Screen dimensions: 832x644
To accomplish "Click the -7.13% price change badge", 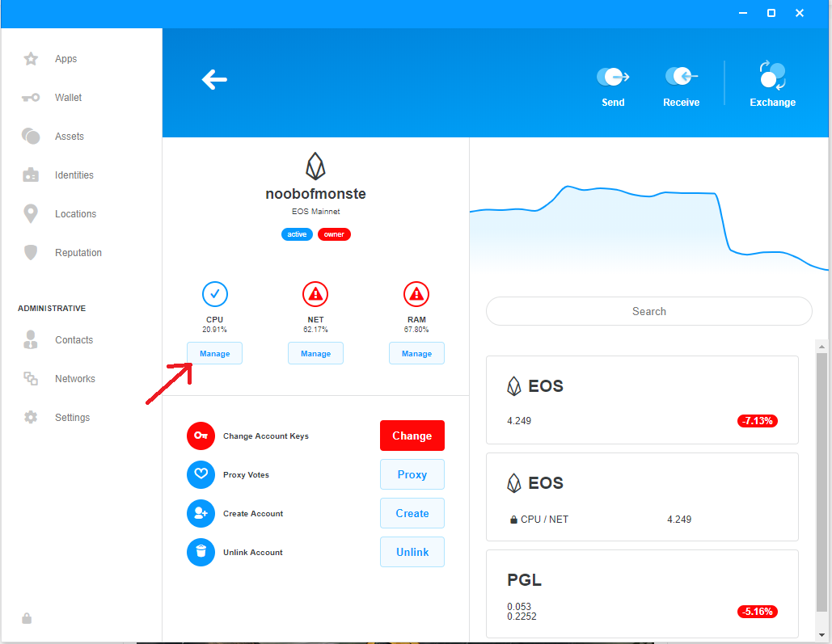I will (757, 421).
